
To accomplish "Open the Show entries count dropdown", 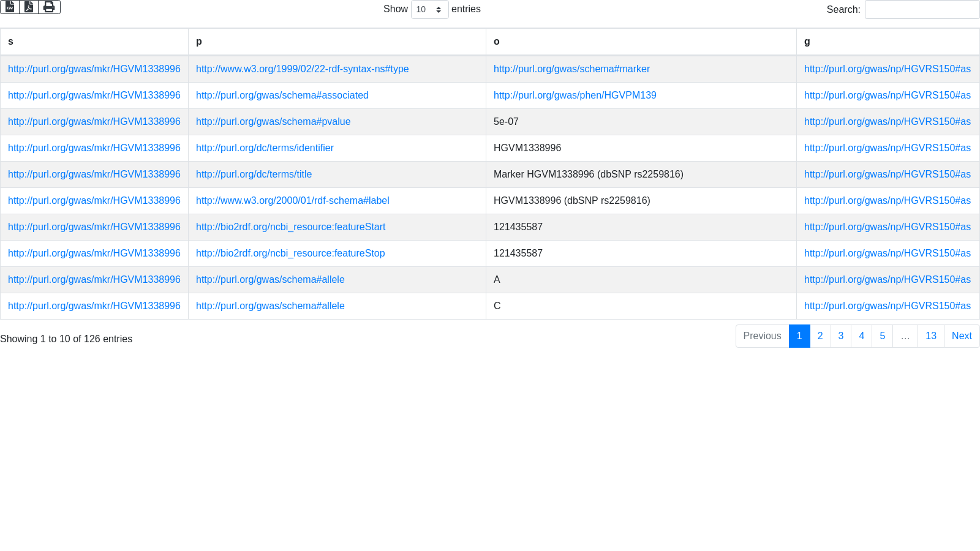I will [429, 10].
